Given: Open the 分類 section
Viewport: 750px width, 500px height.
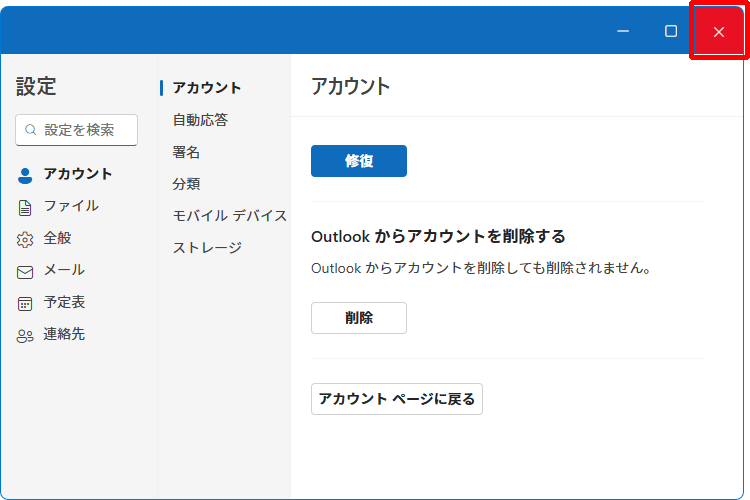Looking at the screenshot, I should [186, 184].
